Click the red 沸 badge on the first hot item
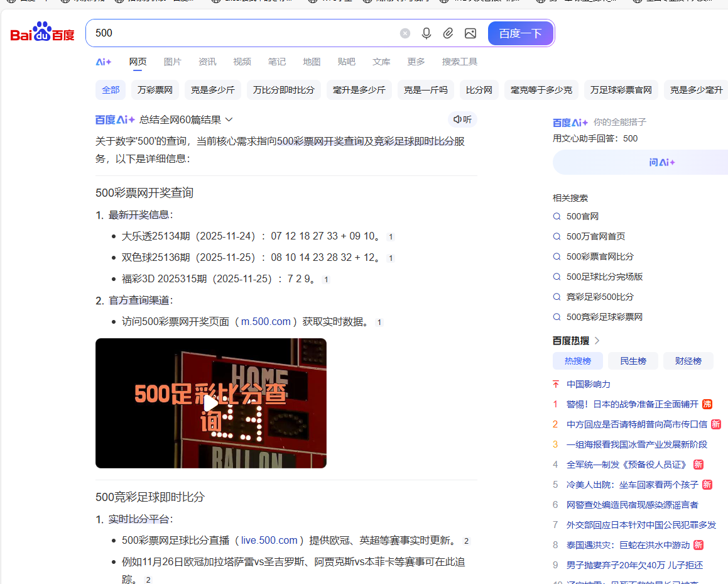The image size is (728, 584). click(x=707, y=404)
